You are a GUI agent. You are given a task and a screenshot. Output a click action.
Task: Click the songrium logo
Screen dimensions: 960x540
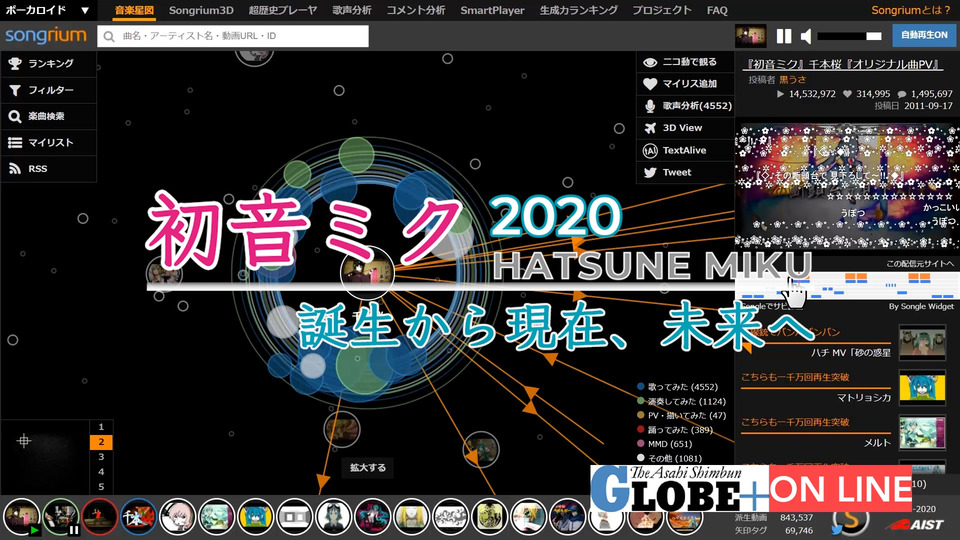pos(46,36)
